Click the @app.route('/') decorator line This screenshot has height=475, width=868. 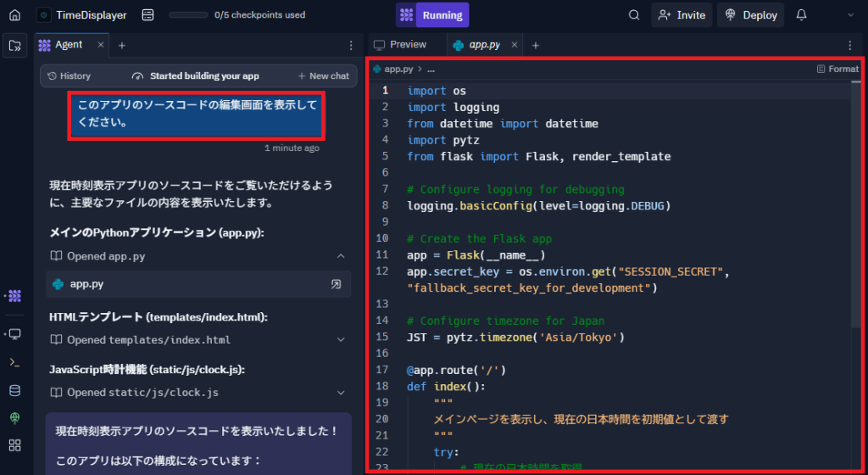pyautogui.click(x=456, y=370)
